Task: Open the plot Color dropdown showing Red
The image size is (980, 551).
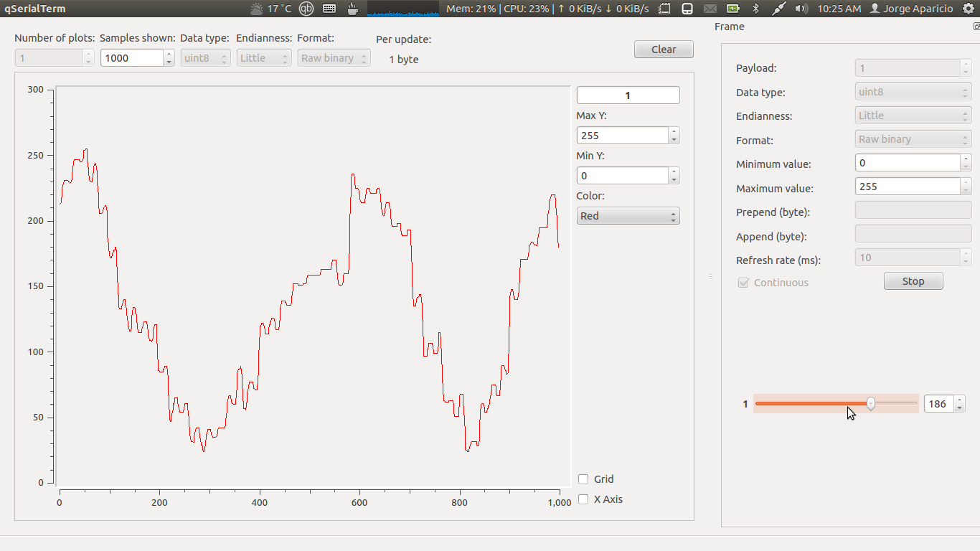Action: point(628,215)
